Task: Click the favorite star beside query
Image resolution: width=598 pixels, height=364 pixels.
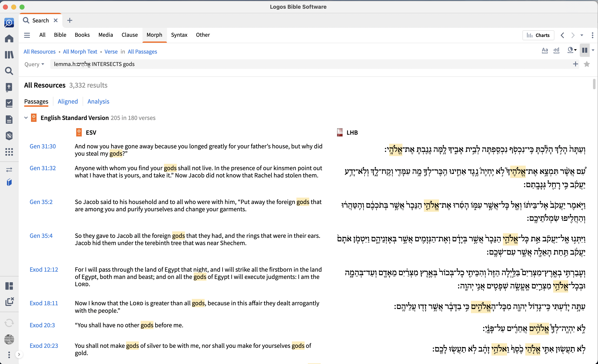Action: tap(587, 64)
